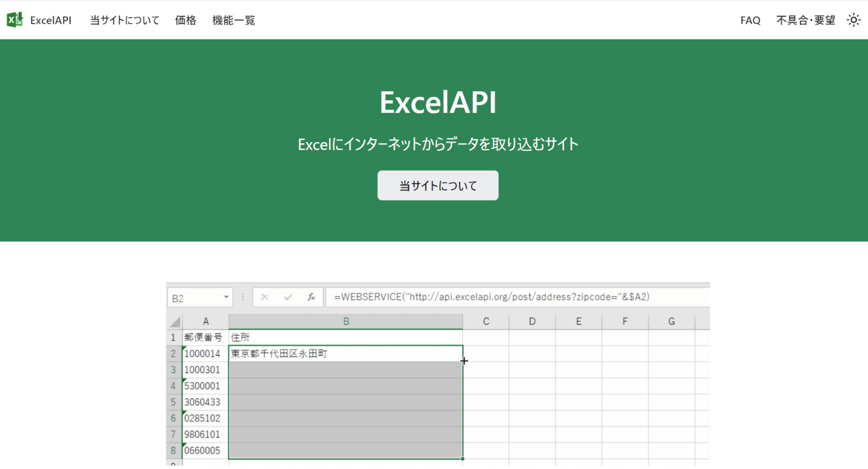The height and width of the screenshot is (469, 868).
Task: Go to the 価格 page
Action: coord(186,20)
